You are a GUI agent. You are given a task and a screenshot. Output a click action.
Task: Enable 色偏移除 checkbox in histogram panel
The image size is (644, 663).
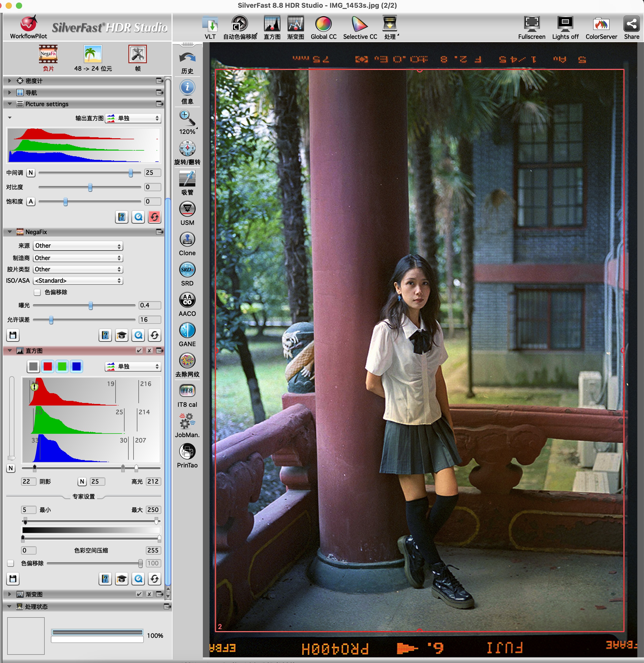11,563
